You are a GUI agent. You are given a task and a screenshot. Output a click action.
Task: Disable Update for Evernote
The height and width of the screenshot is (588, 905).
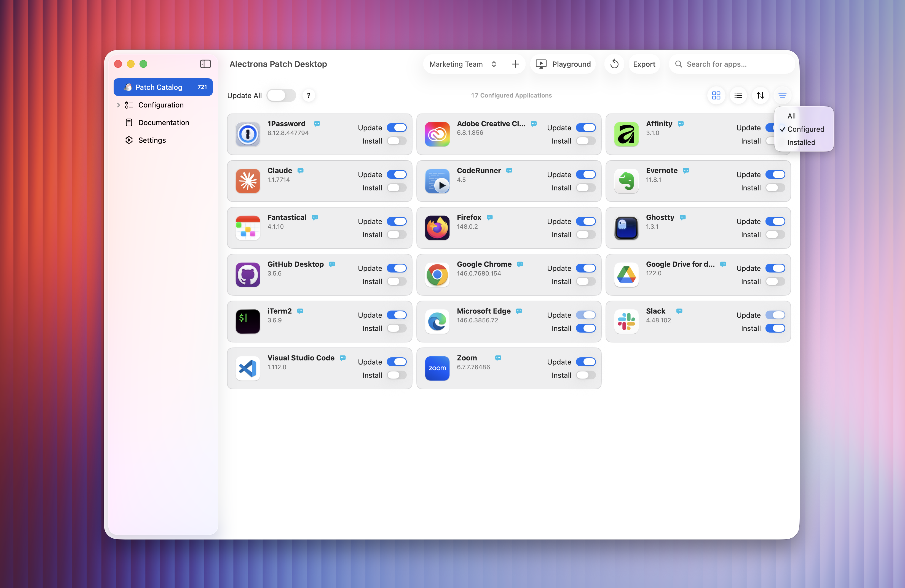click(x=775, y=174)
